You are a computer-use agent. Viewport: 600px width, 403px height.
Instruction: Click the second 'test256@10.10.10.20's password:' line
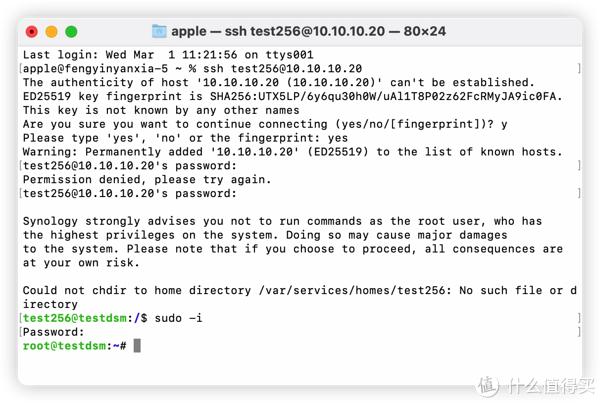pyautogui.click(x=130, y=193)
